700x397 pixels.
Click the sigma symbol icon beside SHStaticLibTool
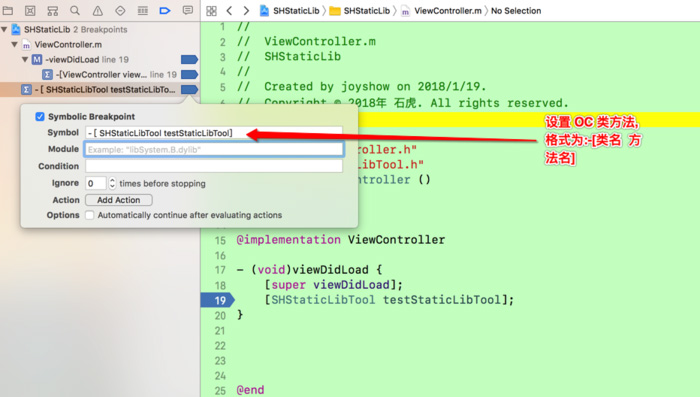click(26, 89)
